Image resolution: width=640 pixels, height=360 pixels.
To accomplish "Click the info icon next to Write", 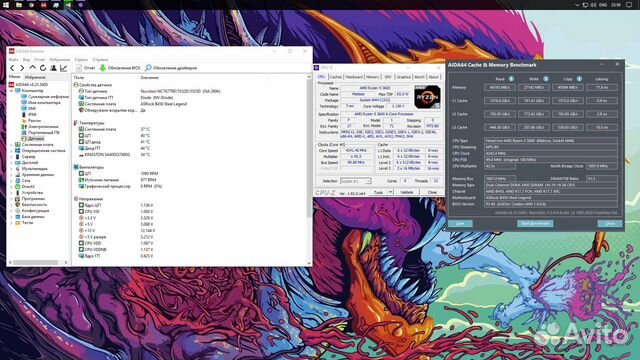I will tap(546, 79).
